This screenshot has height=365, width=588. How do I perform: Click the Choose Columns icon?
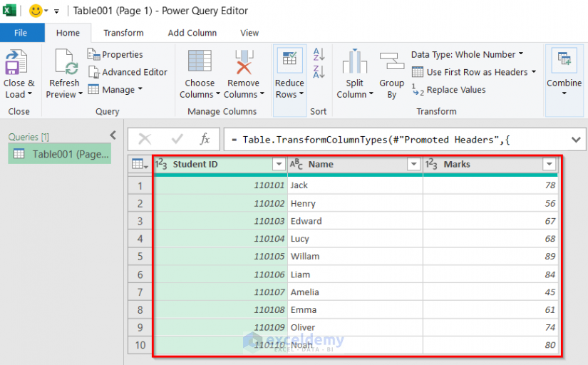tap(200, 61)
